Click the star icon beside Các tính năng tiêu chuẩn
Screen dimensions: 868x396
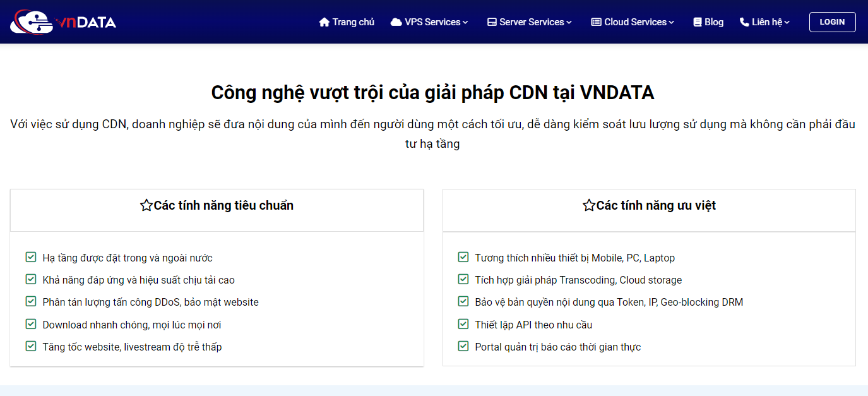pyautogui.click(x=146, y=205)
